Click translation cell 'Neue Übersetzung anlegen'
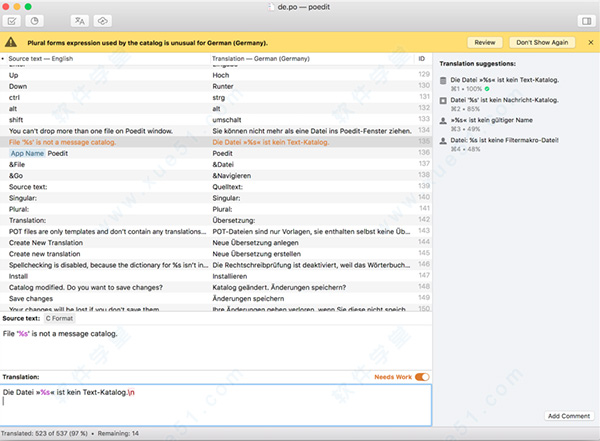Viewport: 600px width, 441px height. coord(255,243)
